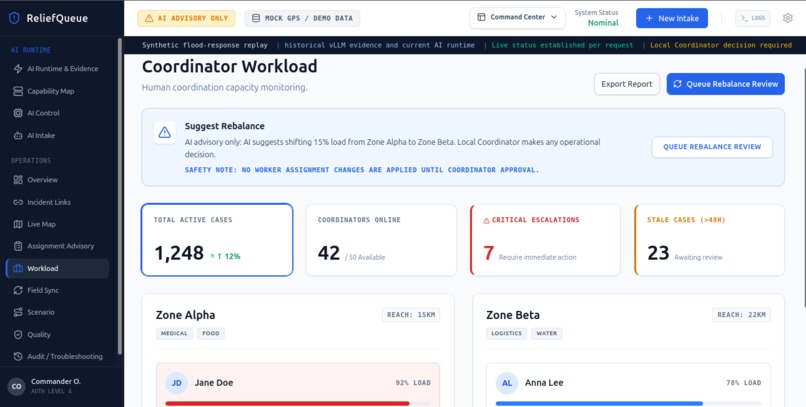This screenshot has width=806, height=407.
Task: Click the "REACH: 22KM" label
Action: click(741, 315)
